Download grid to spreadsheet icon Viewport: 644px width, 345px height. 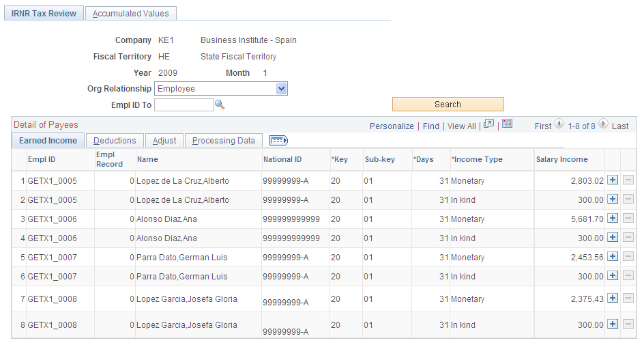pyautogui.click(x=508, y=124)
